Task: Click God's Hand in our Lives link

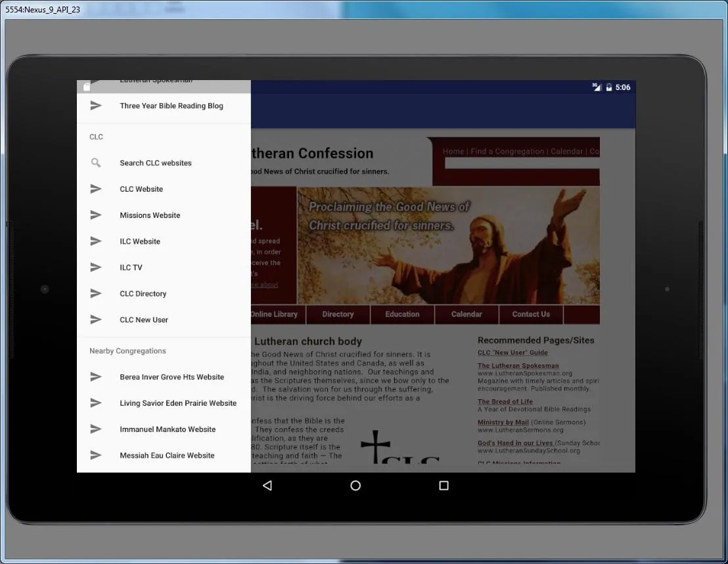Action: 515,443
